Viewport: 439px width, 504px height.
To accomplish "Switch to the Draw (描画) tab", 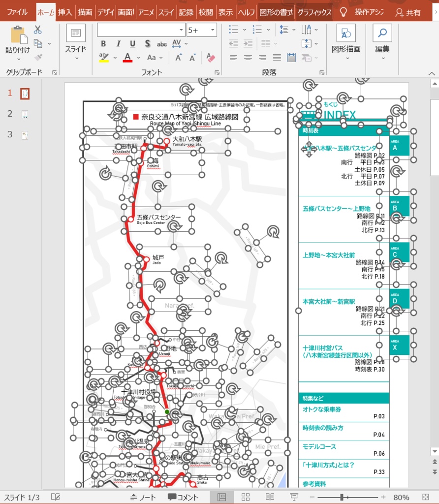I will tap(85, 12).
